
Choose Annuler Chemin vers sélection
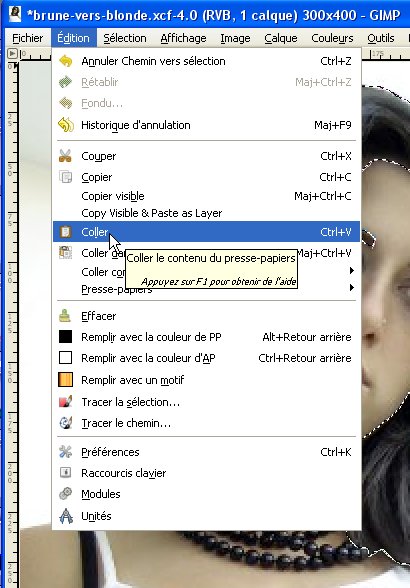pyautogui.click(x=207, y=61)
